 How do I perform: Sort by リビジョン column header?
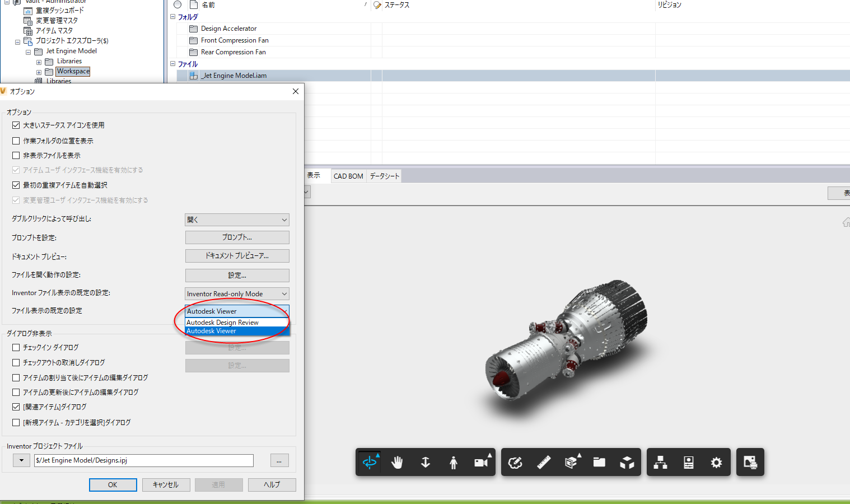(670, 5)
